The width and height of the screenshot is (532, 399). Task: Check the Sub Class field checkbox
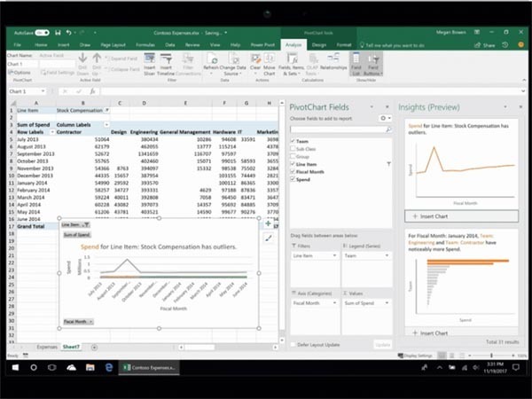tap(293, 149)
